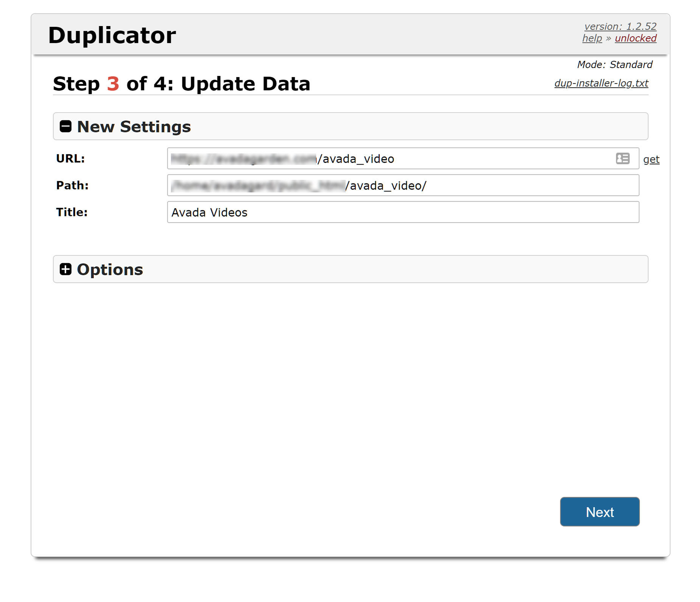Click the 'Mode: Standard' text
Screen dimensions: 700x602
[x=615, y=65]
